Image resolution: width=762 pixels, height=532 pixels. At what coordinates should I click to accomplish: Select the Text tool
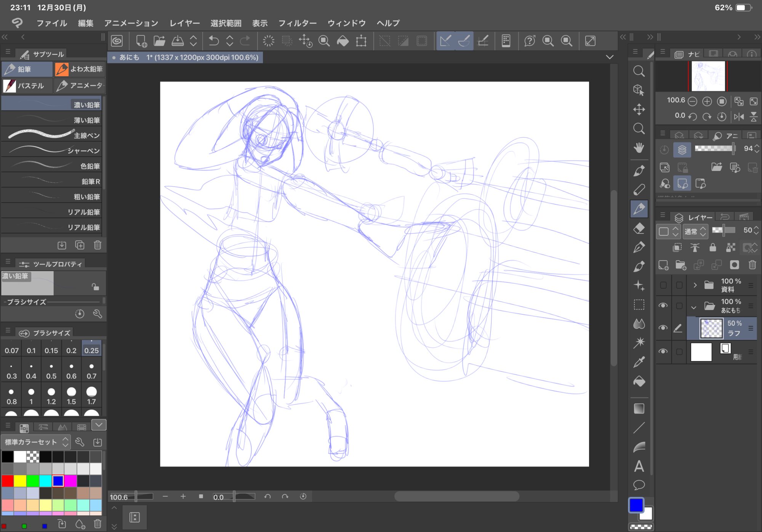click(639, 466)
